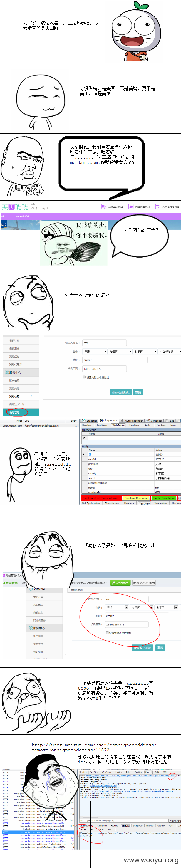Click the body value 11863

point(159,454)
